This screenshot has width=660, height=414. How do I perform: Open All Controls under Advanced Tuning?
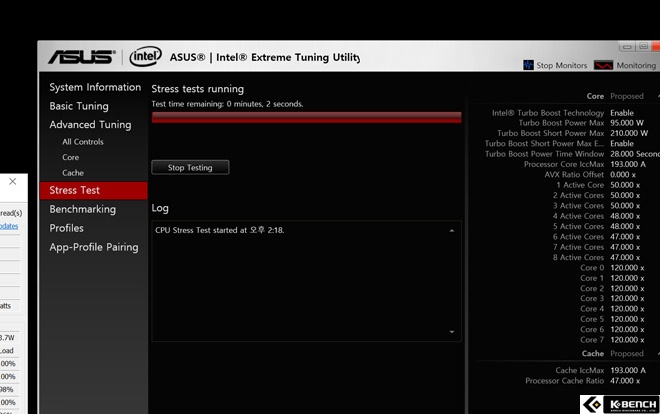tap(82, 142)
